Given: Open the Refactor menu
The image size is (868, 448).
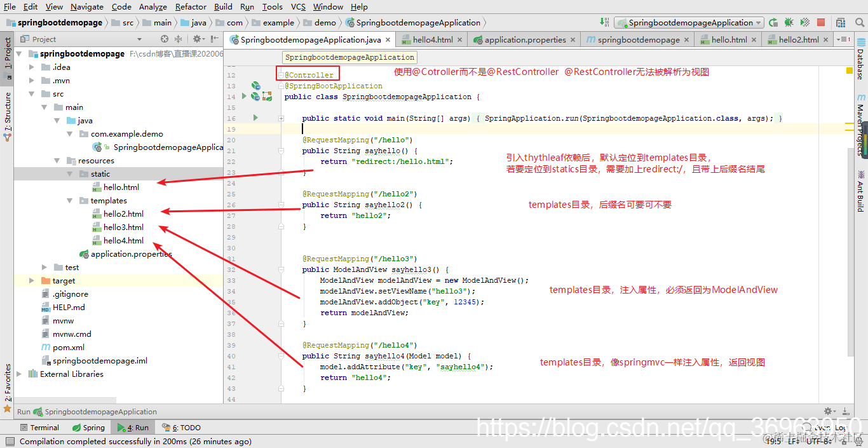Looking at the screenshot, I should (191, 6).
